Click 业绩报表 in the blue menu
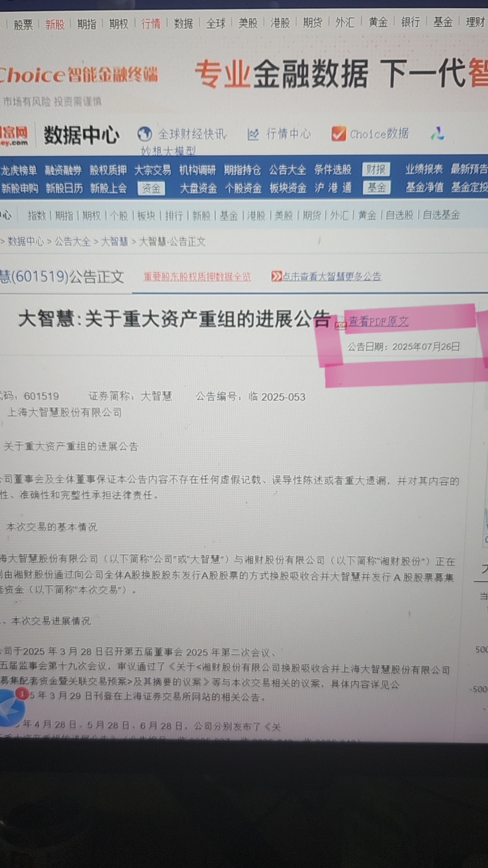The height and width of the screenshot is (868, 488). (424, 169)
